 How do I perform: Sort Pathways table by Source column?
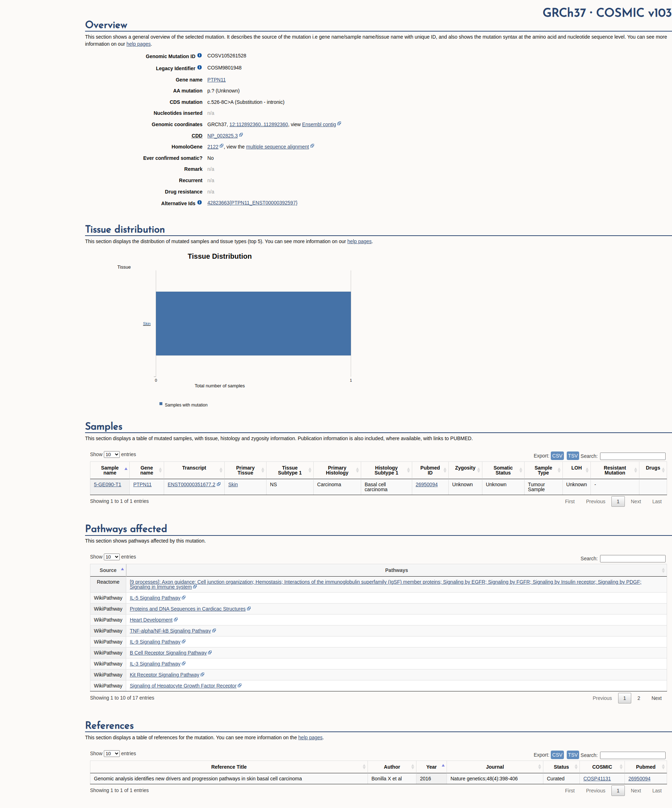pos(108,570)
